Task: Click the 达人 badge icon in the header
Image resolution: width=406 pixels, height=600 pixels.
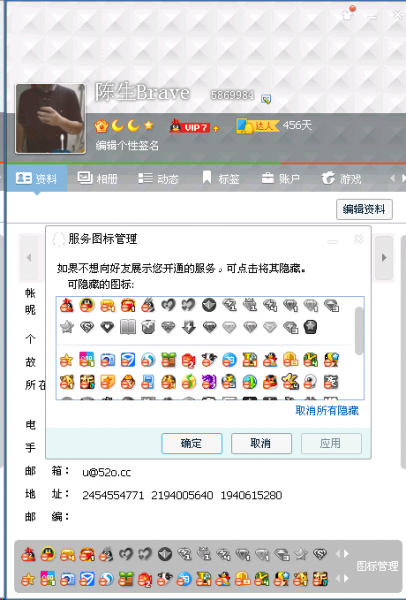Action: 258,126
